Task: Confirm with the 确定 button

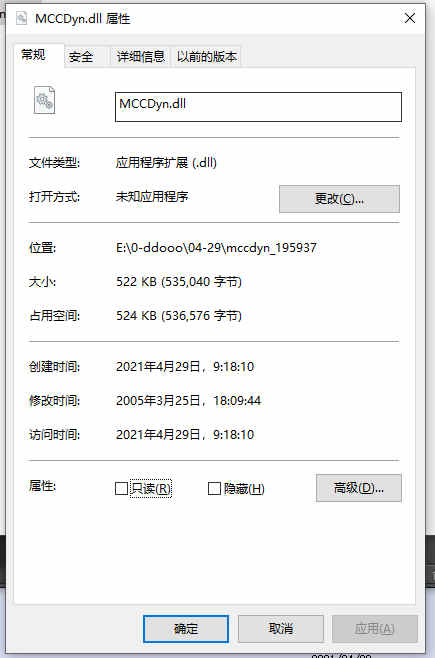Action: coord(186,629)
